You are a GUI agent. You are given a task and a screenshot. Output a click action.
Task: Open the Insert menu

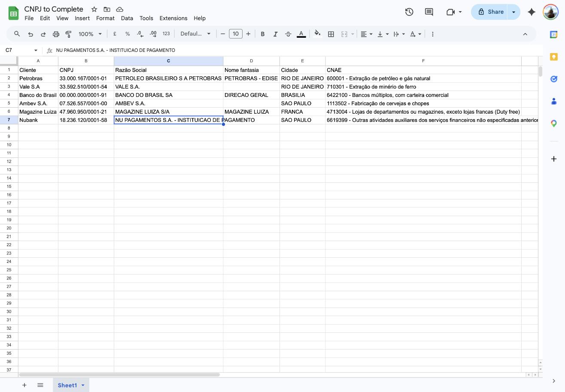click(x=82, y=18)
